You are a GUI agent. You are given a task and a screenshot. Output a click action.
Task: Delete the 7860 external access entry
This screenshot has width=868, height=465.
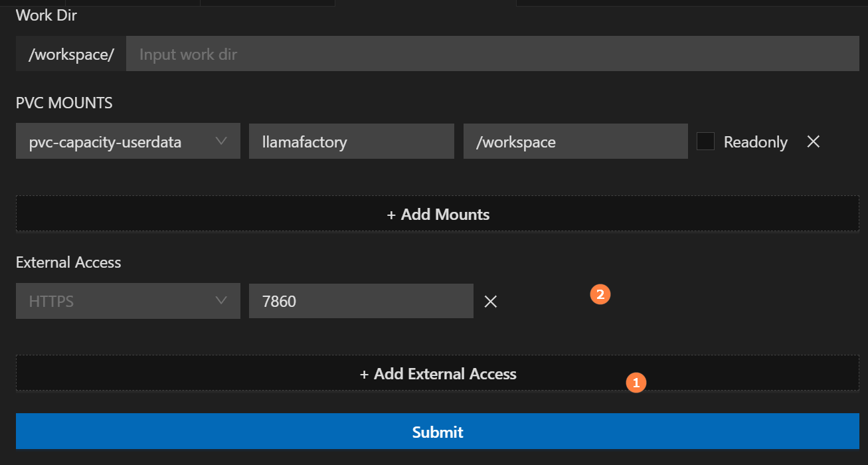[x=490, y=302]
